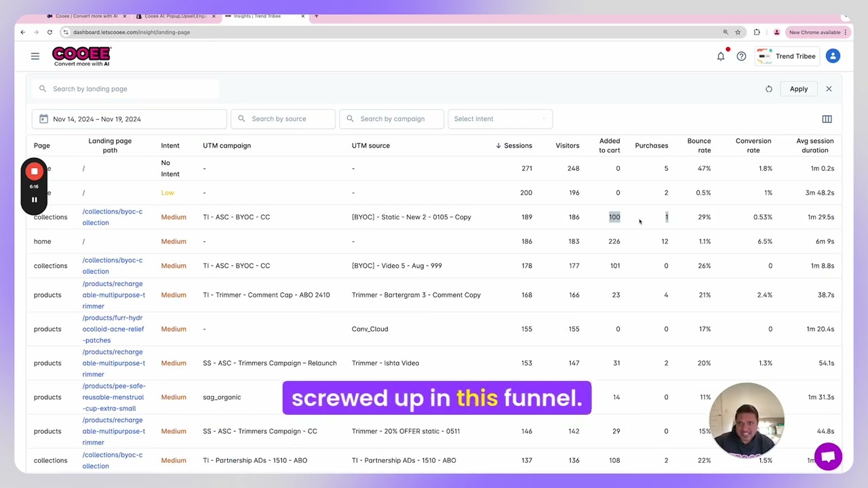
Task: Click the site info icon in address bar
Action: (x=66, y=32)
